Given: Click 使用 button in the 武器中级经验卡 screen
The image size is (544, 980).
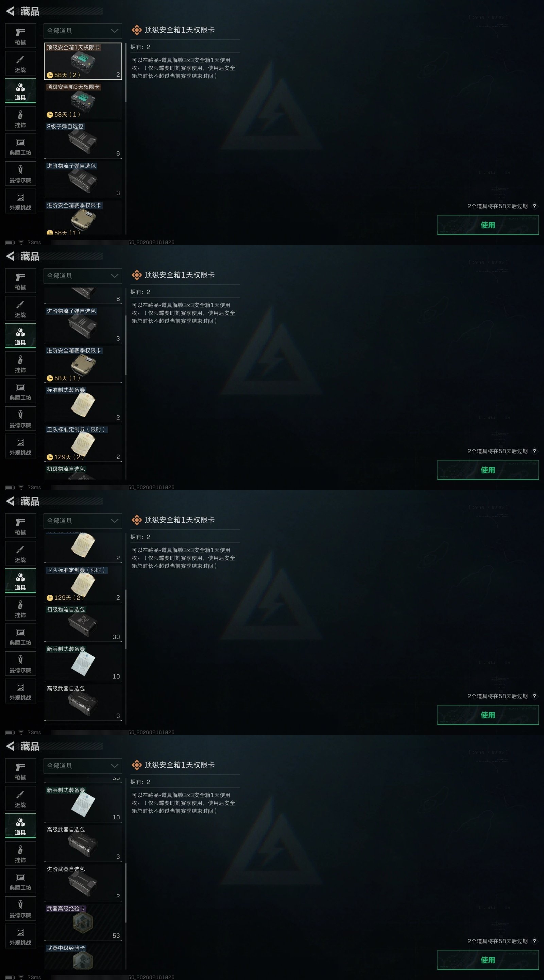Looking at the screenshot, I should tap(488, 960).
